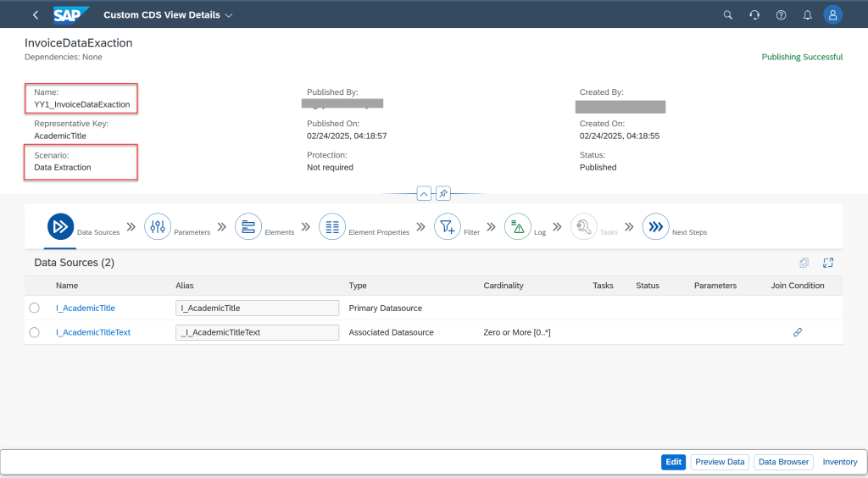Image resolution: width=868 pixels, height=478 pixels.
Task: Click the _I_AcademicTitleText alias field
Action: pos(257,332)
